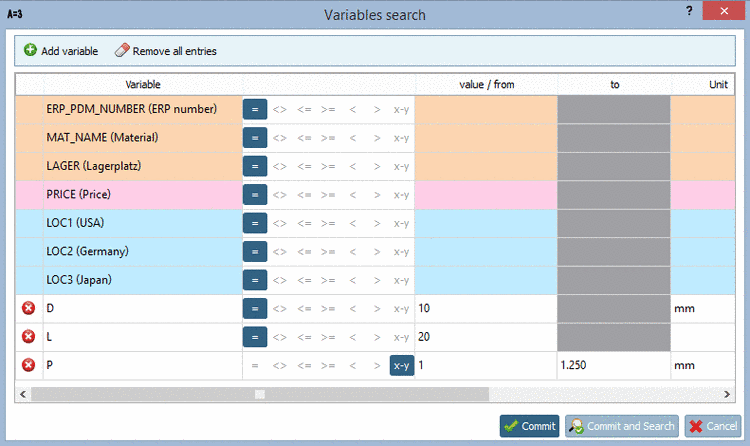Select greater-than operator for ERP_PDM_NUMBER row
This screenshot has height=446, width=750.
[x=377, y=110]
